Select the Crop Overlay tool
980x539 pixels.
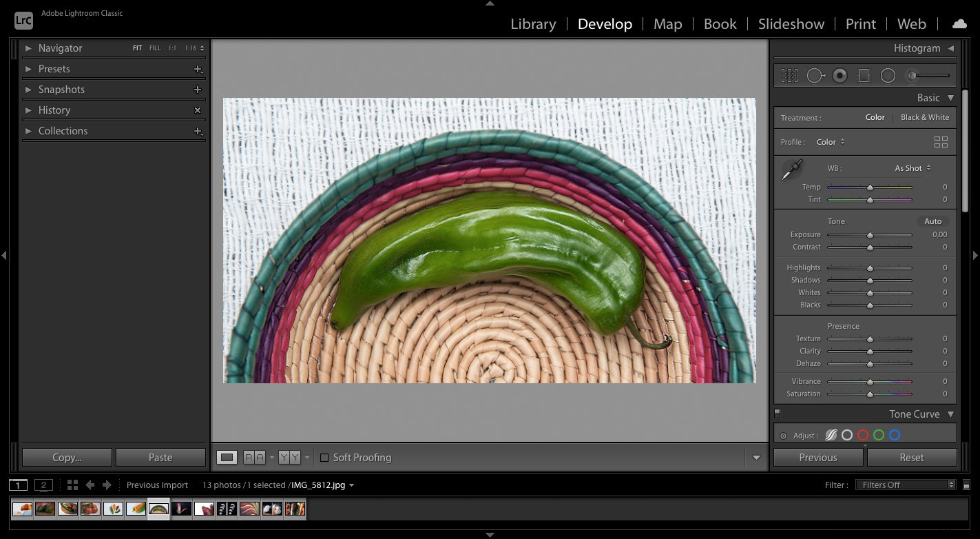789,75
